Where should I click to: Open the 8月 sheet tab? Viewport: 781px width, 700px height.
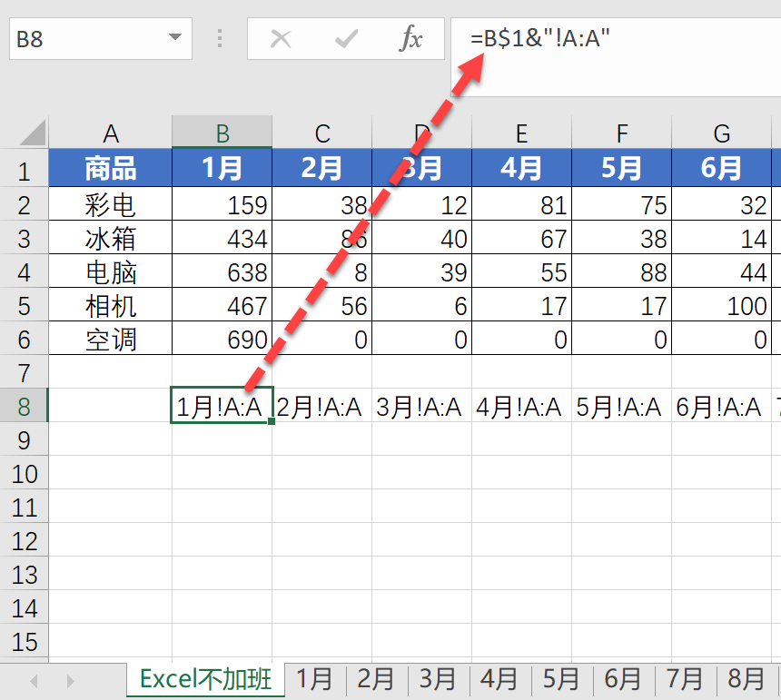click(x=746, y=680)
